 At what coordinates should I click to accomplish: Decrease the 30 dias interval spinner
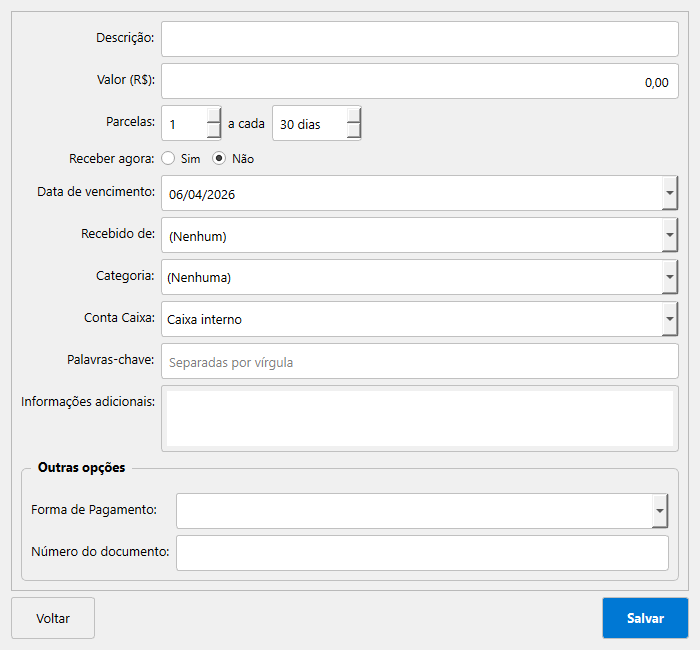[x=353, y=132]
